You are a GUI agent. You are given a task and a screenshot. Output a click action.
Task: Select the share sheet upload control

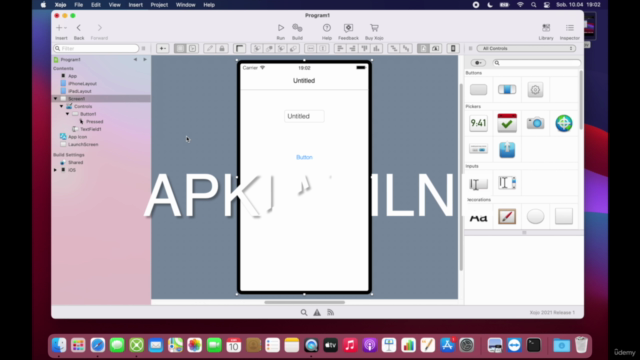click(x=507, y=150)
